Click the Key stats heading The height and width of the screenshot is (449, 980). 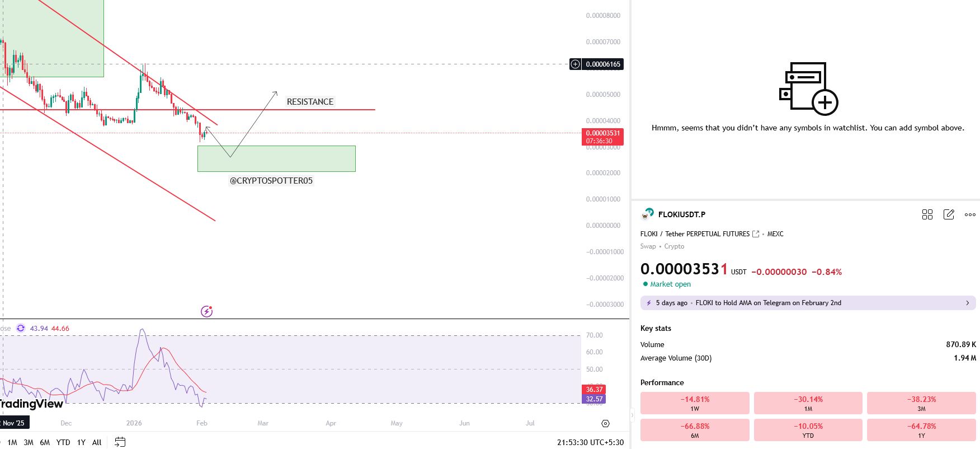pyautogui.click(x=656, y=329)
